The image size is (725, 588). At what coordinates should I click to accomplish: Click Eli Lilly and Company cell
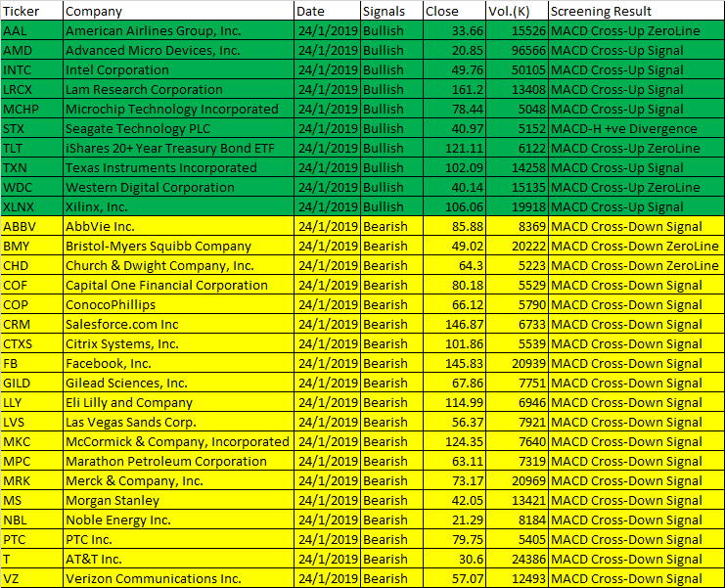[x=178, y=403]
